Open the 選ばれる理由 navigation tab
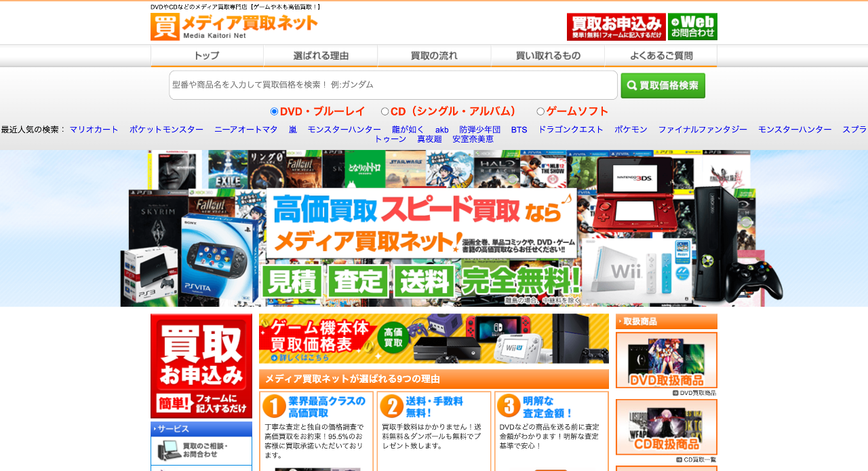This screenshot has height=471, width=868. click(321, 56)
